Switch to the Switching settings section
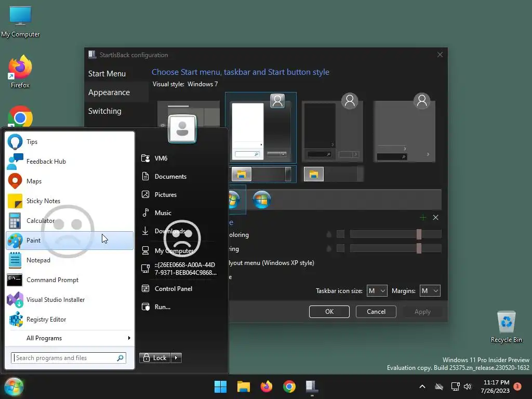The width and height of the screenshot is (532, 399). [104, 111]
